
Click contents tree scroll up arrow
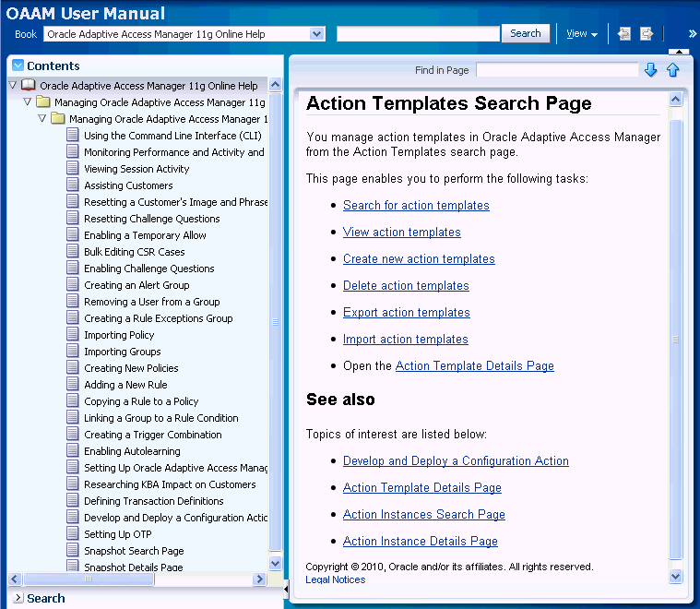(276, 85)
